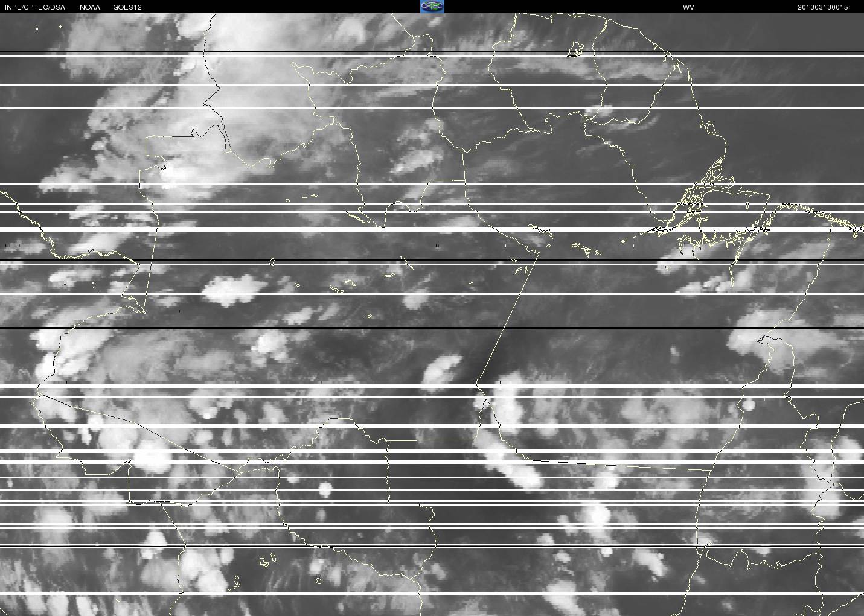Screen dimensions: 864x616
Task: Click the GOES12 satellite label
Action: pos(127,7)
